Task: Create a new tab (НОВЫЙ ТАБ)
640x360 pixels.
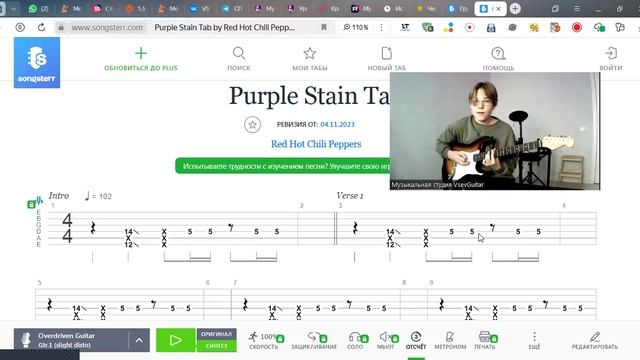Action: coord(387,60)
